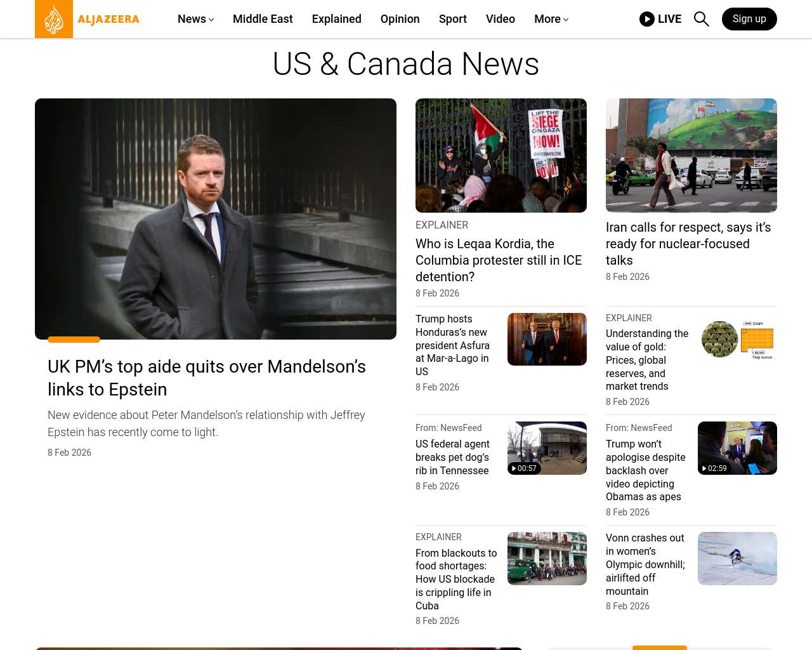Open the Cuba blockade street thumbnail
This screenshot has width=812, height=650.
(x=546, y=559)
